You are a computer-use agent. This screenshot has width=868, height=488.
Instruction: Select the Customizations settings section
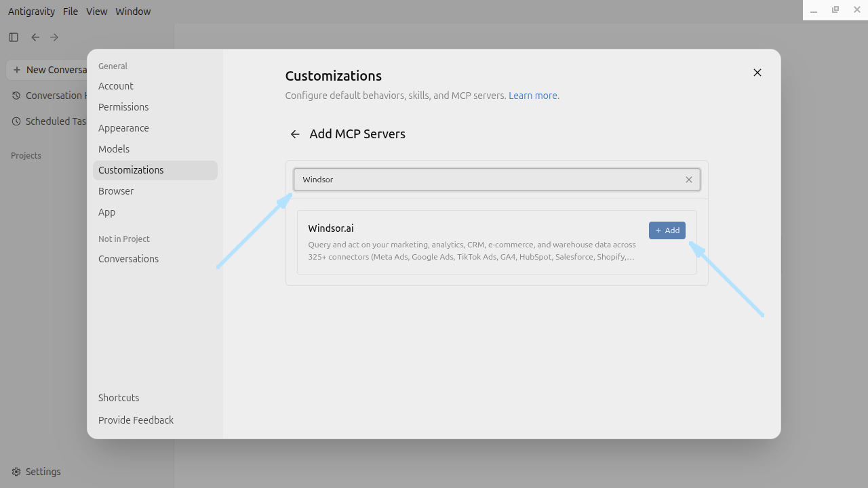pyautogui.click(x=155, y=170)
